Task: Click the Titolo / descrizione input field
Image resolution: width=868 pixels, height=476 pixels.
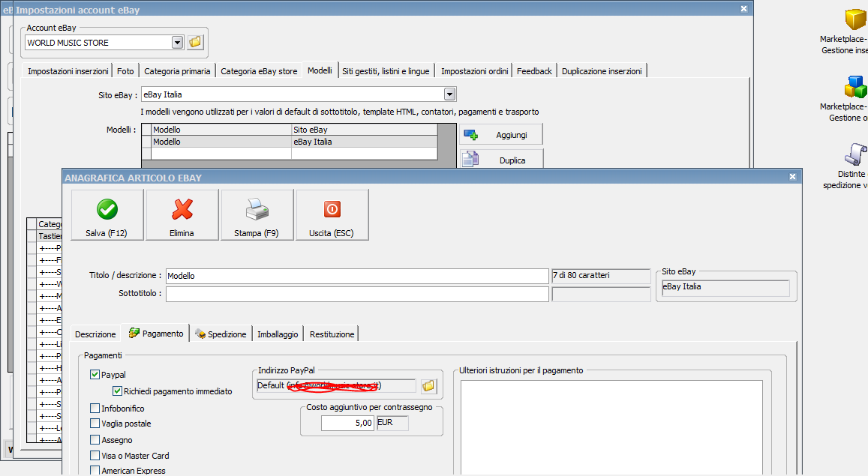Action: pos(357,276)
